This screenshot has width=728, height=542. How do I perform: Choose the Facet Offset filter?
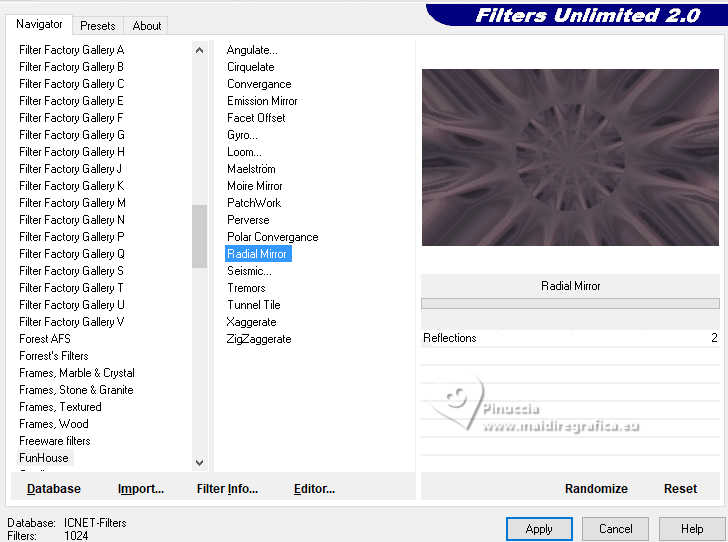click(256, 118)
